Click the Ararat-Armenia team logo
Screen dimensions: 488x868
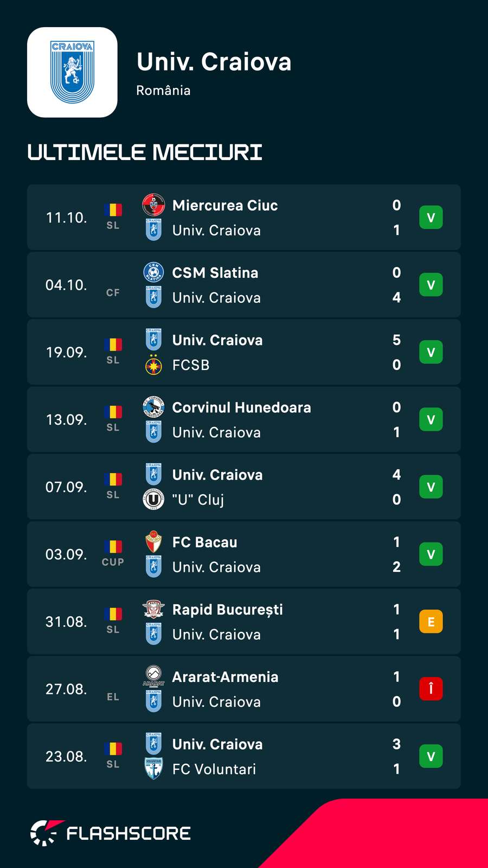coord(153,676)
